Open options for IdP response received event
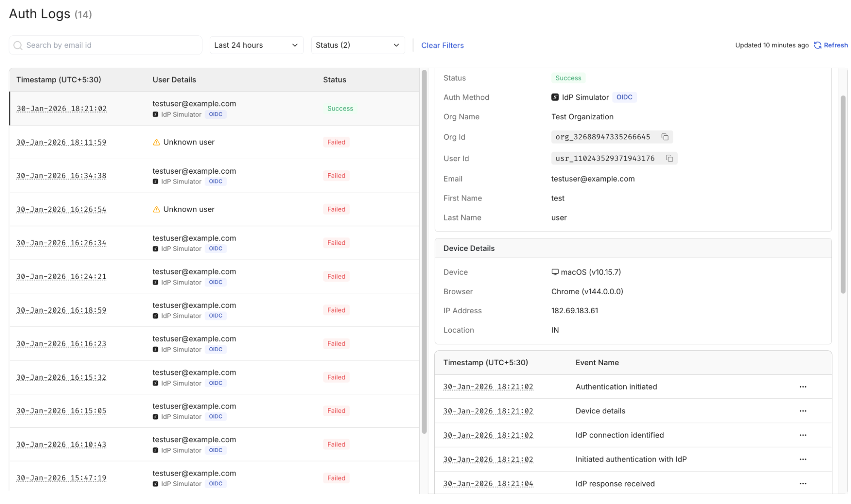 pos(802,484)
